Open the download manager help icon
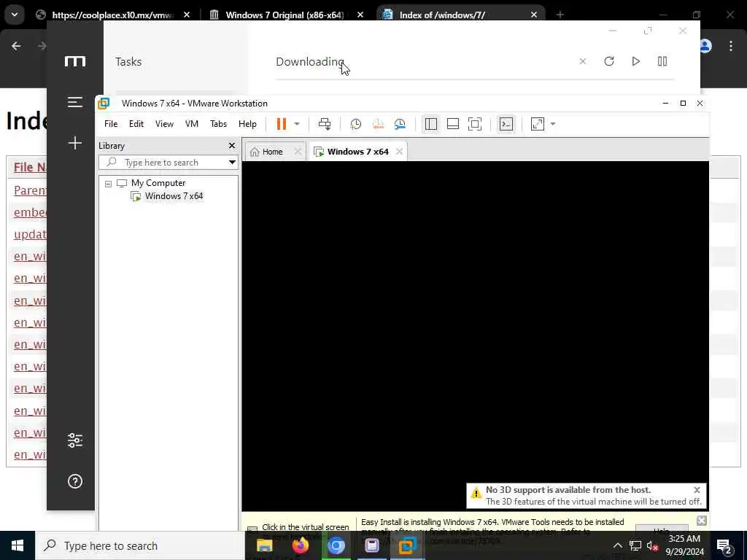747x560 pixels. (75, 481)
